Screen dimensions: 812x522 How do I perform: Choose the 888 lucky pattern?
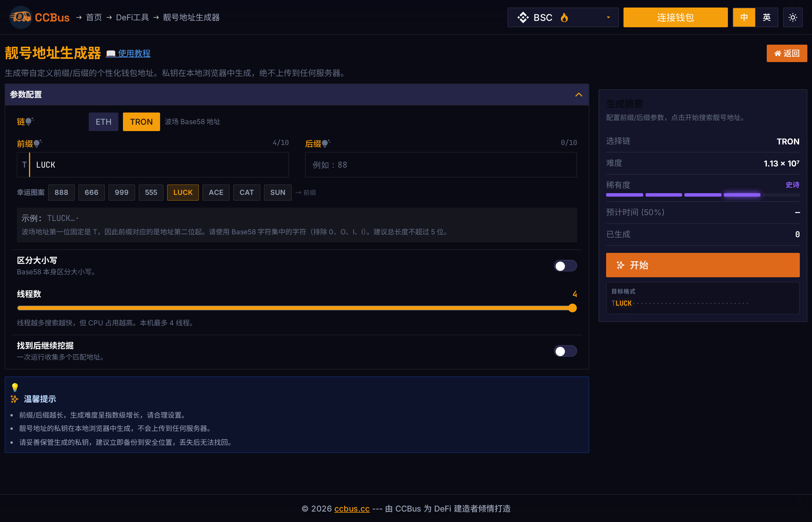(61, 193)
